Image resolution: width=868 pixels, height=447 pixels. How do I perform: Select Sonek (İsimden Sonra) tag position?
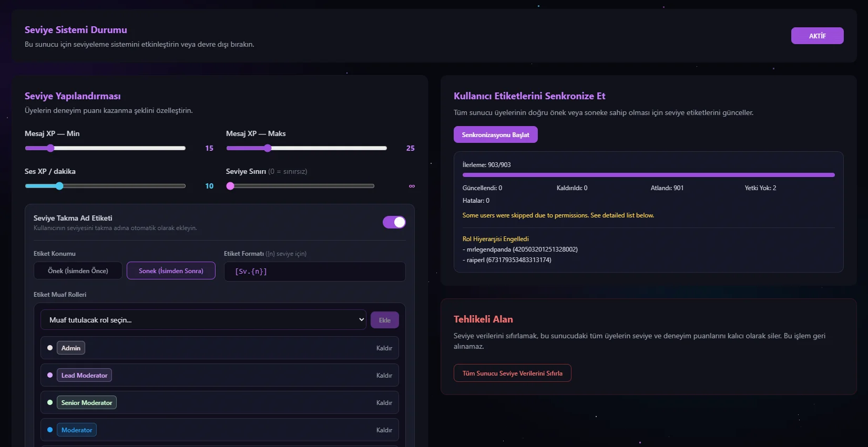coord(171,271)
